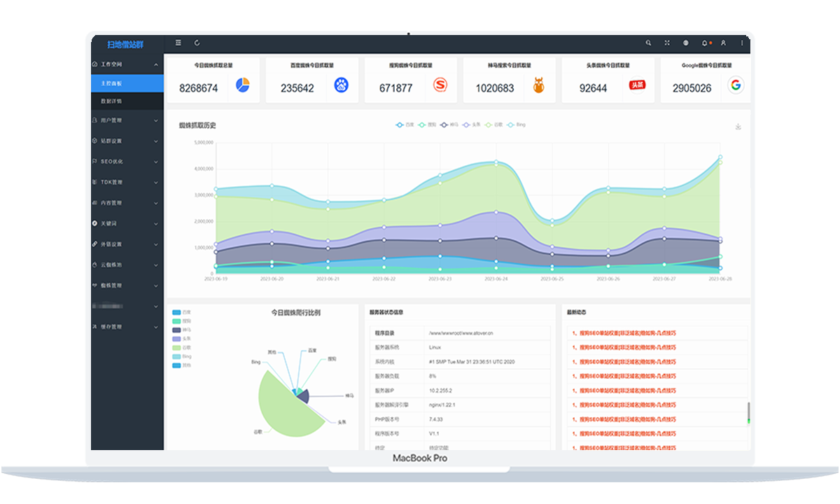This screenshot has width=840, height=504.
Task: Open the vertical three-dot more menu
Action: point(742,43)
